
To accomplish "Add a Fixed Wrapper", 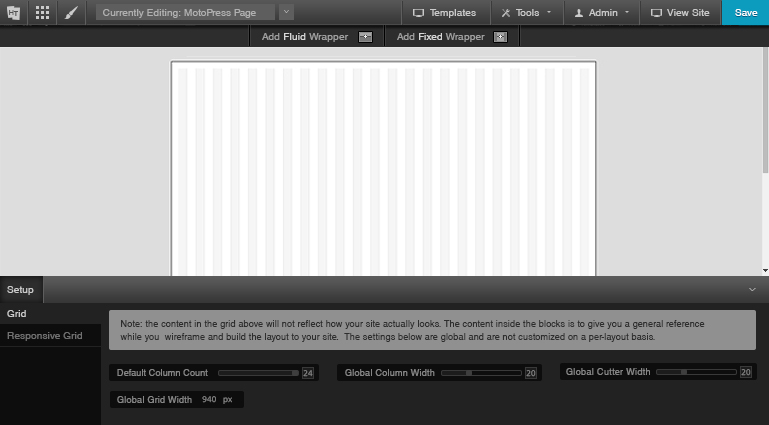I will pos(452,37).
